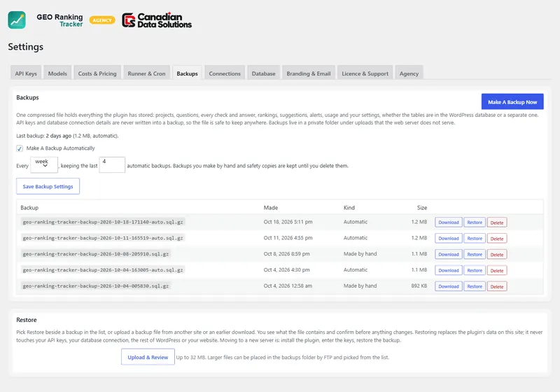The height and width of the screenshot is (392, 560).
Task: Select filename geo-ranking-tracker-backup-2026-10-08-205910.sql.gz
Action: (96, 254)
